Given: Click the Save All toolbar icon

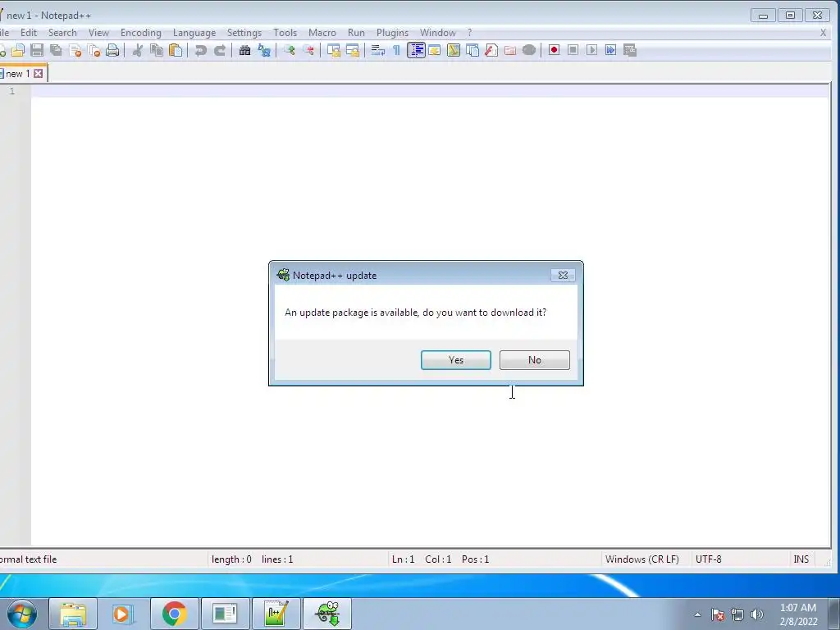Looking at the screenshot, I should click(x=56, y=50).
